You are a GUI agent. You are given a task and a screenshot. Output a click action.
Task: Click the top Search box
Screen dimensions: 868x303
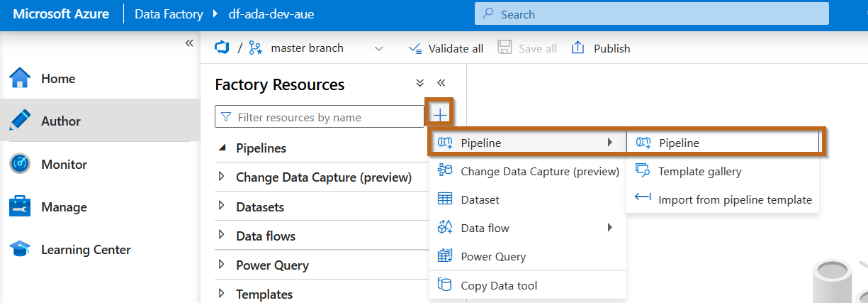pyautogui.click(x=652, y=13)
